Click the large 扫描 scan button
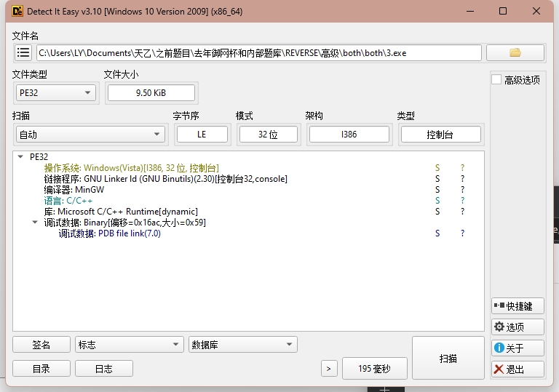 pos(448,358)
